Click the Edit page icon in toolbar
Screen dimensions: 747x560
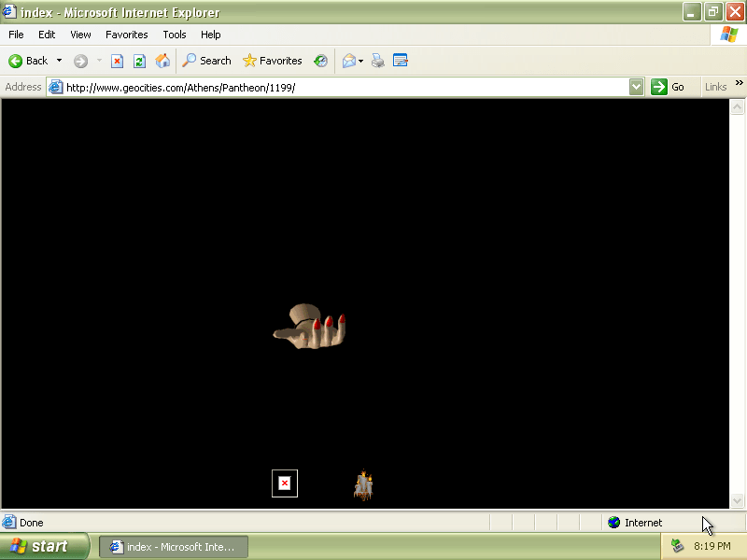pyautogui.click(x=401, y=61)
